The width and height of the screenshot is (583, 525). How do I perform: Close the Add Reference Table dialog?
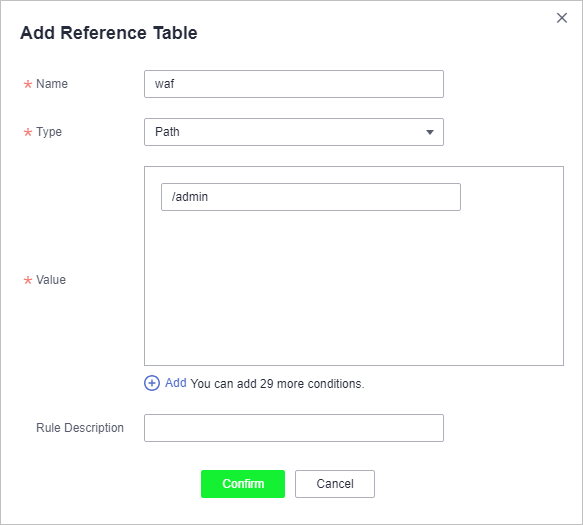[562, 18]
